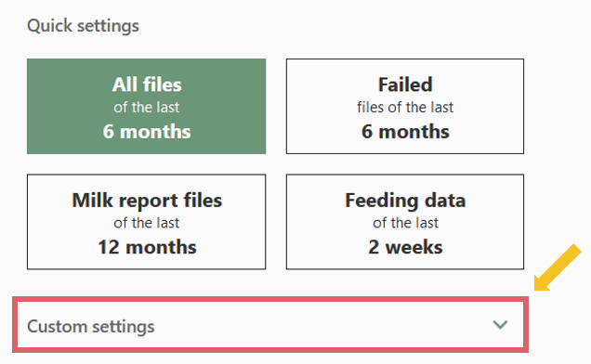
Task: Click the 2 weeks text
Action: [405, 247]
